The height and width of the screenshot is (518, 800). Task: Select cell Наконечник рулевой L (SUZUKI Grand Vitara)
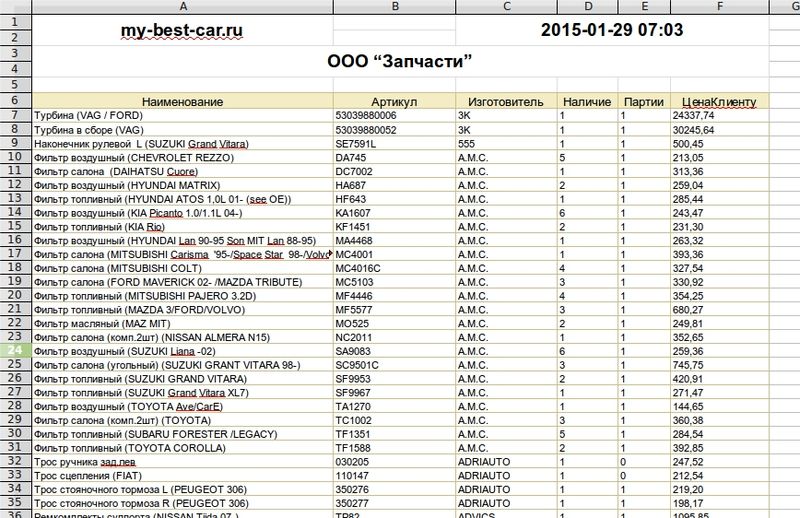183,144
